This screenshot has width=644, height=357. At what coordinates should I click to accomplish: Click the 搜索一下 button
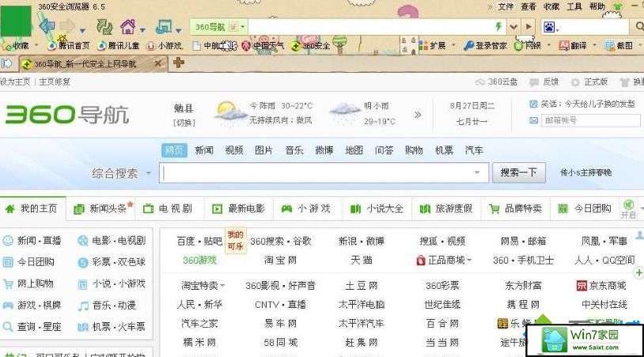(x=519, y=173)
